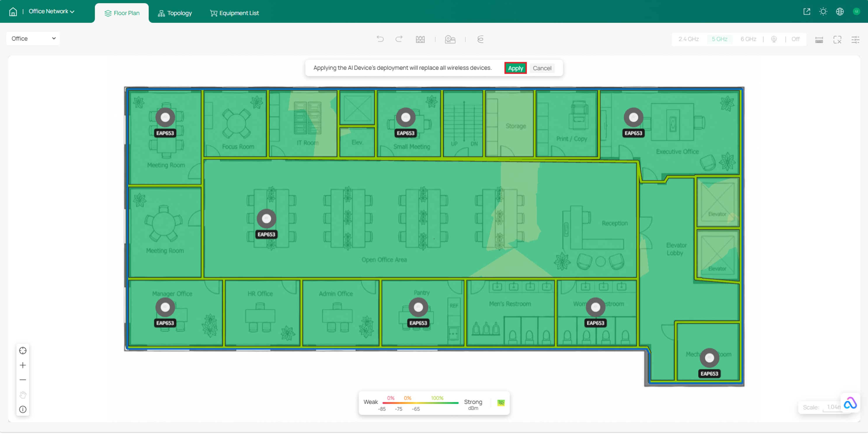
Task: Select the EAP653 in Pantry
Action: click(418, 307)
